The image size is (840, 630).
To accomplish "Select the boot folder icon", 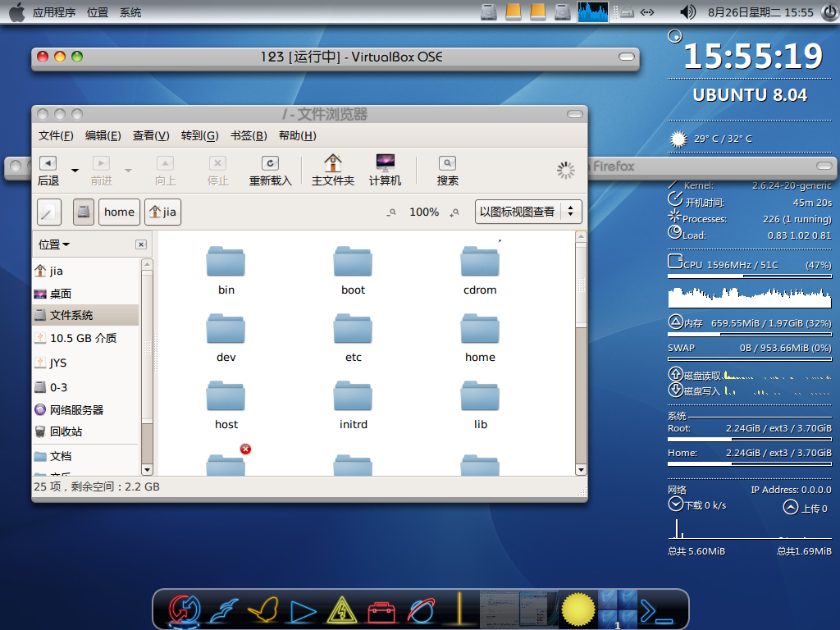I will 353,262.
